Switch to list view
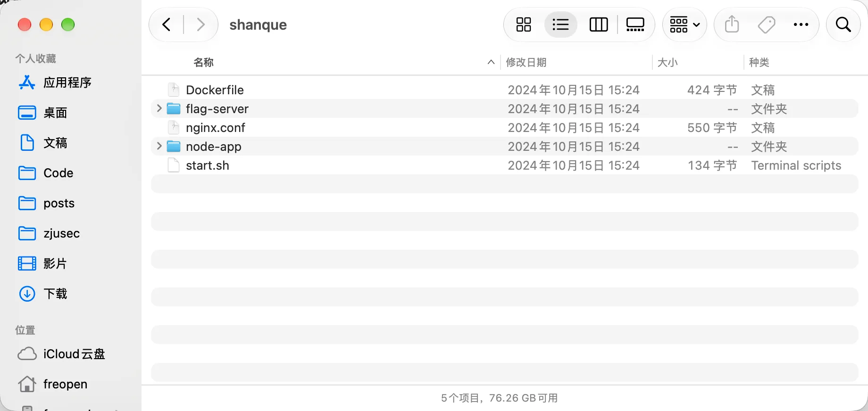 click(x=560, y=25)
